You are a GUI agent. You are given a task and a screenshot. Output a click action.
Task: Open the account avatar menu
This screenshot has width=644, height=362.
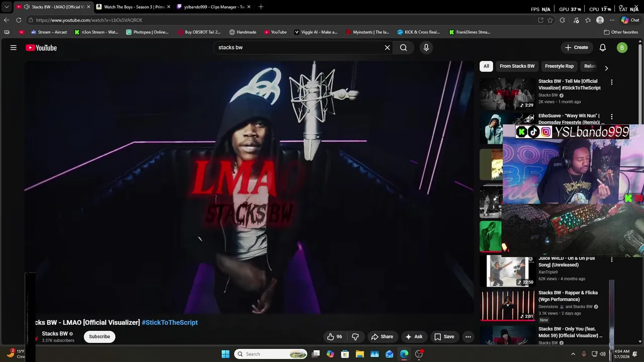[622, 48]
